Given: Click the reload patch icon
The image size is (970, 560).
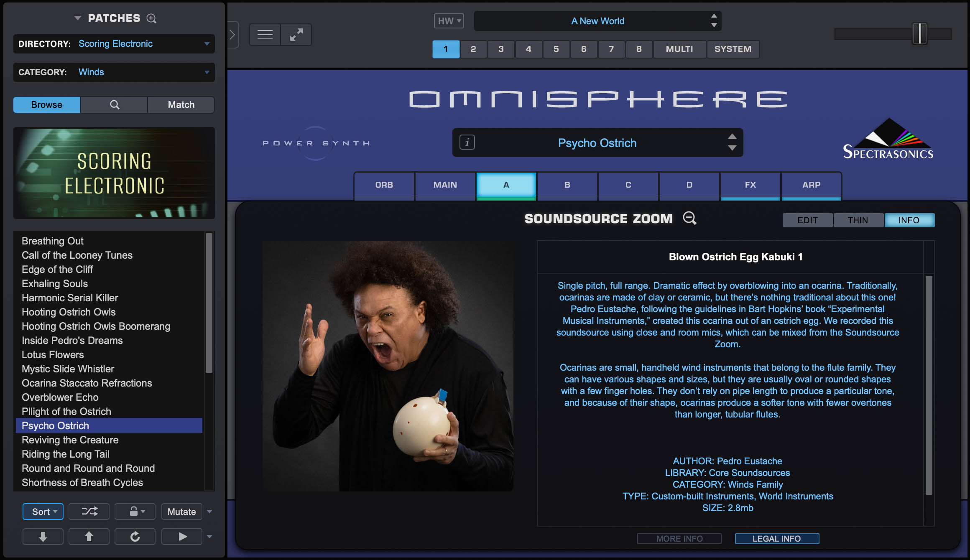Looking at the screenshot, I should (x=135, y=536).
